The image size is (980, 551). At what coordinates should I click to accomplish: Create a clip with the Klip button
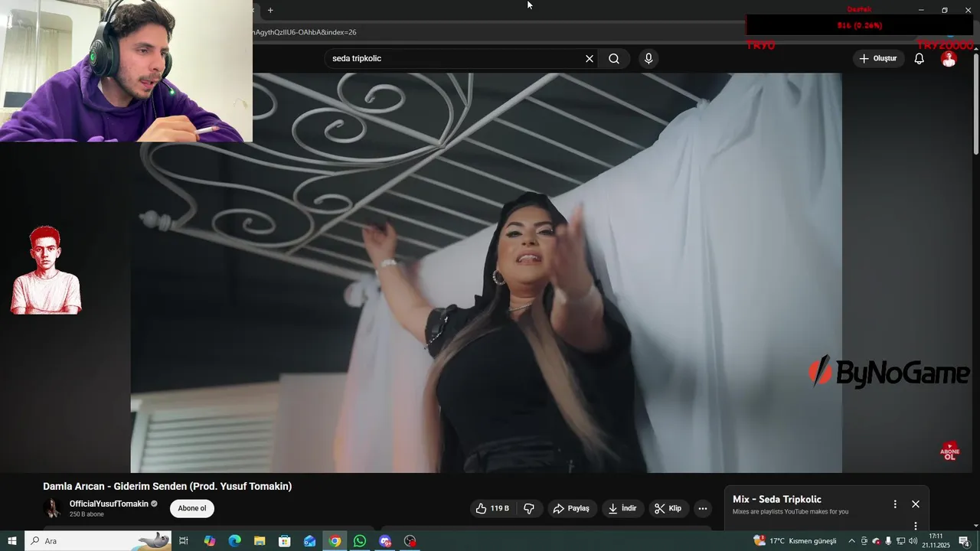[x=668, y=508]
